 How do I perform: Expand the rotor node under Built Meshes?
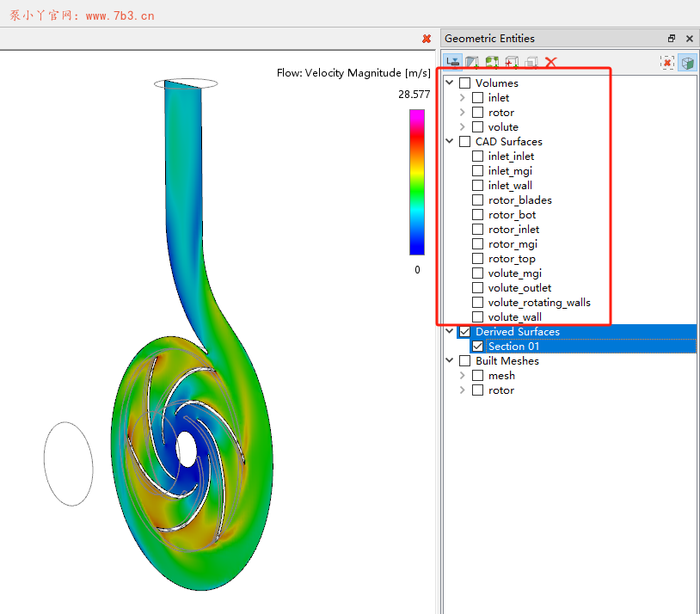point(463,390)
